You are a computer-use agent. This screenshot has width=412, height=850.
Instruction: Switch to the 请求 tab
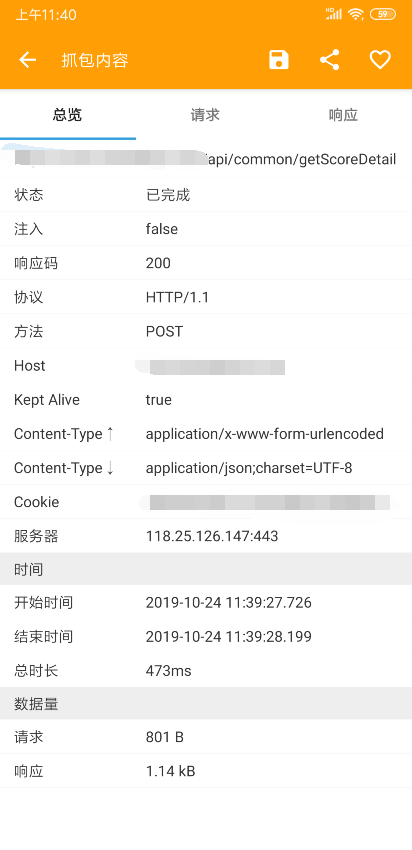point(205,115)
